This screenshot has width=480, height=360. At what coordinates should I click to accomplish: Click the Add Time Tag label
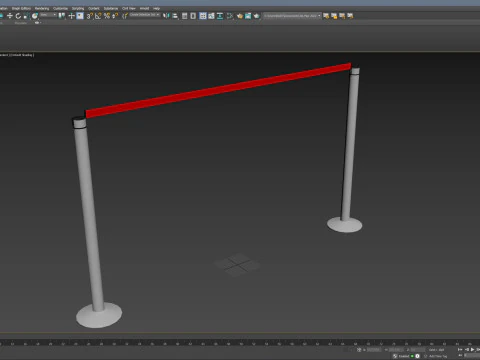tap(438, 356)
